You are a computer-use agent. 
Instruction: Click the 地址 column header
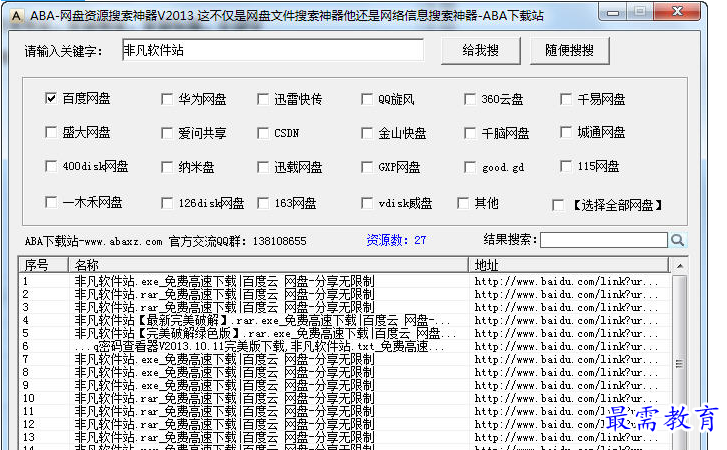(x=568, y=265)
